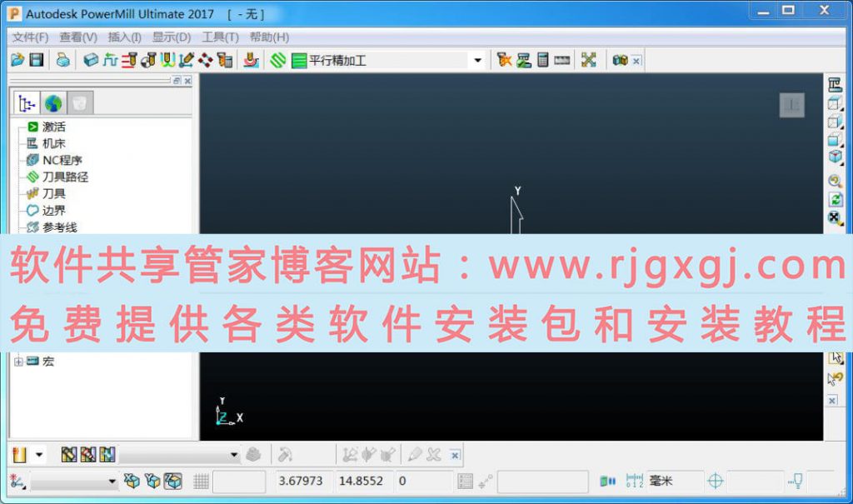853x504 pixels.
Task: Click the print icon in toolbar
Action: pyautogui.click(x=63, y=60)
